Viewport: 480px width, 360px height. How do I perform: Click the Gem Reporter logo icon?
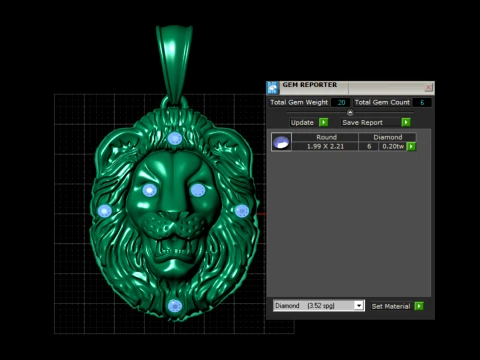tap(273, 88)
